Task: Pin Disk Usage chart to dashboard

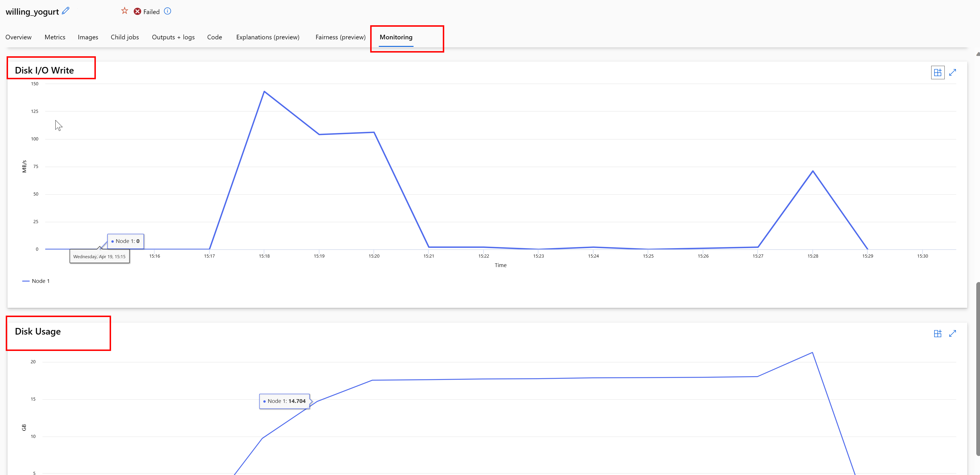Action: coord(938,333)
